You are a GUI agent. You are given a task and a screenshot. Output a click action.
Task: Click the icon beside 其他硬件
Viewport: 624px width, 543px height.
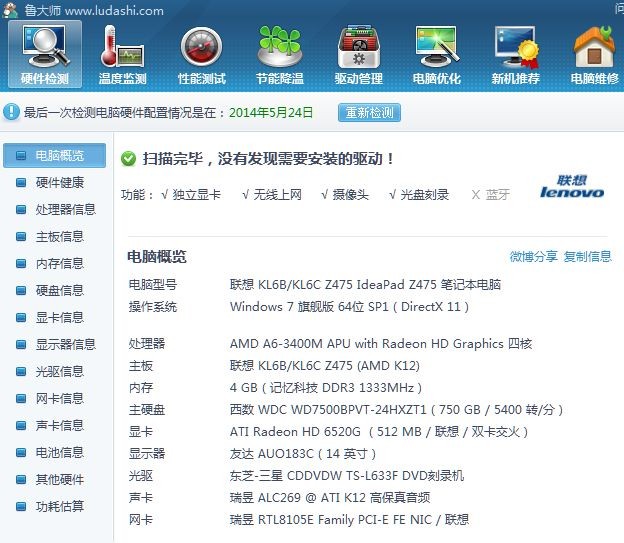[21, 479]
